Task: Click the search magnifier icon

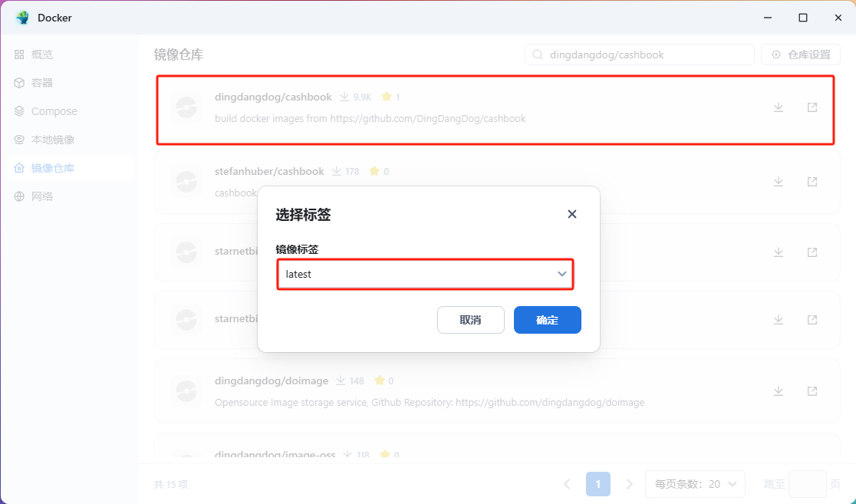Action: click(538, 54)
